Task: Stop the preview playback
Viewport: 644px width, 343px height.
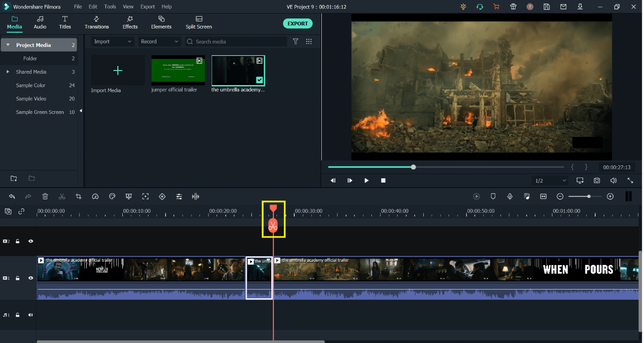Action: (x=383, y=180)
